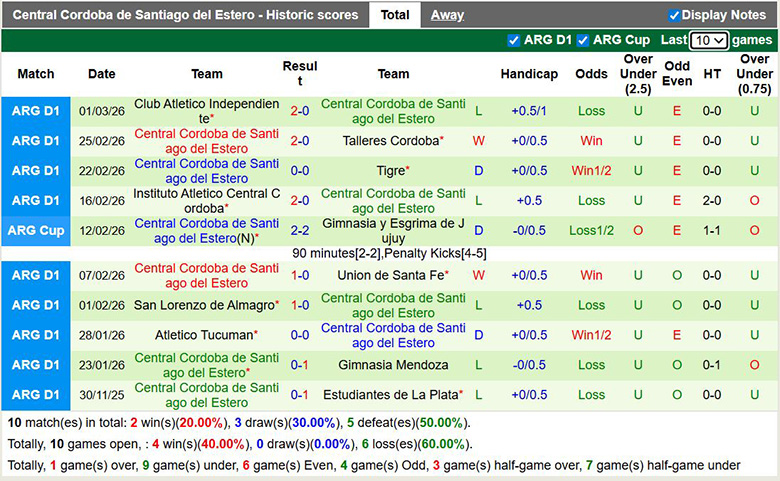Uncheck the ARG Cup filter checkbox
The image size is (780, 481).
584,40
